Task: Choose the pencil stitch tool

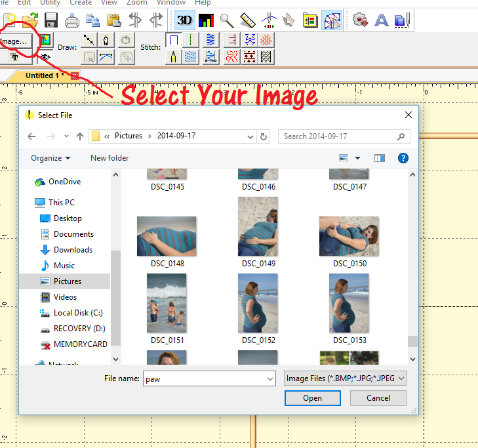Action: tap(173, 56)
